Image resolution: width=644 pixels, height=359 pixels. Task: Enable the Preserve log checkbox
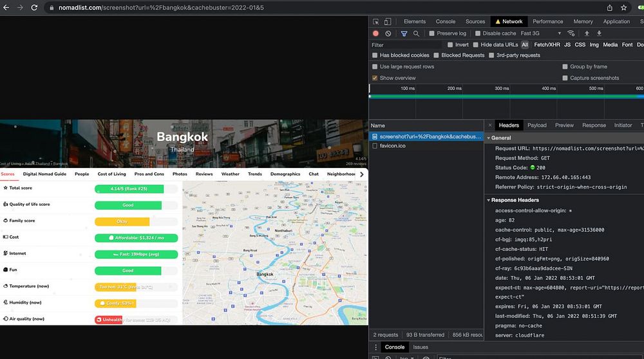click(x=432, y=33)
